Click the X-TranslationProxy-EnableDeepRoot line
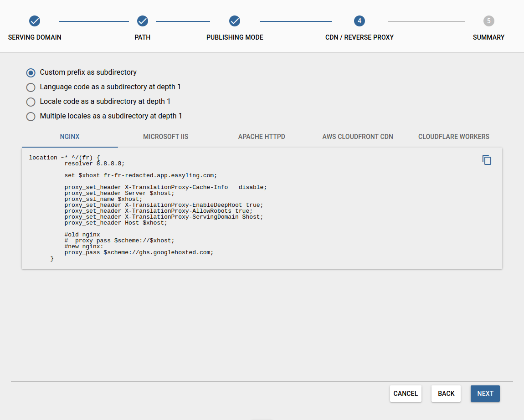The image size is (524, 420). click(x=164, y=205)
